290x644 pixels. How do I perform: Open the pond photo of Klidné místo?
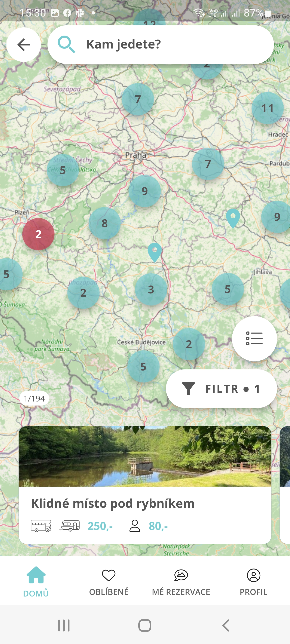(145, 456)
